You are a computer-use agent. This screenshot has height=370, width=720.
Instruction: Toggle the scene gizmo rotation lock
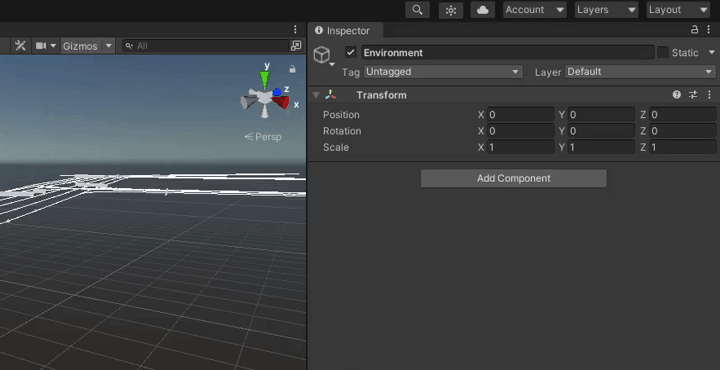click(292, 69)
